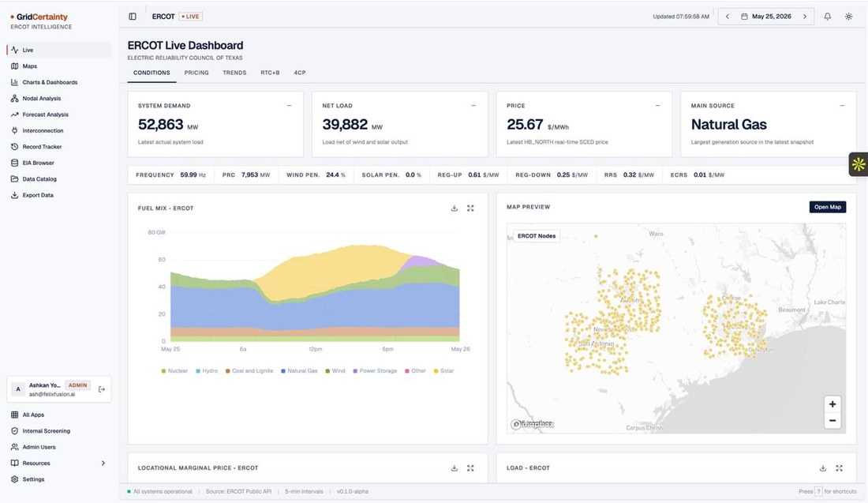868x503 pixels.
Task: Open Forecast Analysis trend icon
Action: pos(14,114)
